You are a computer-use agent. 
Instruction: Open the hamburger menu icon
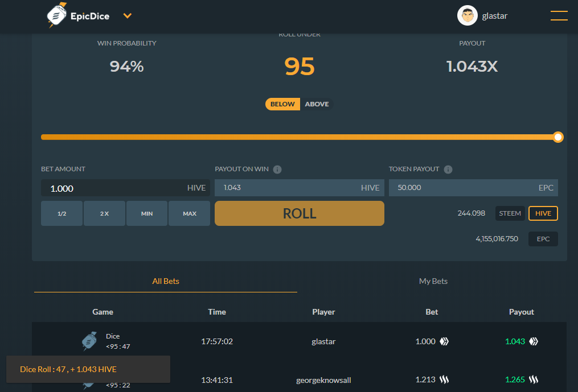click(x=559, y=16)
